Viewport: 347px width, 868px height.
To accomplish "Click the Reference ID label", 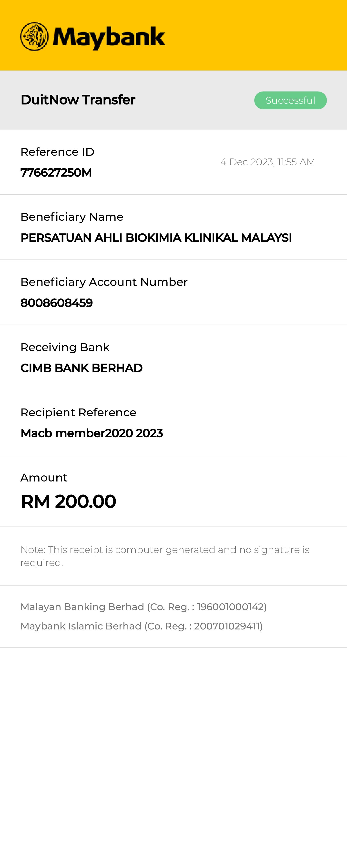I will coord(57,152).
